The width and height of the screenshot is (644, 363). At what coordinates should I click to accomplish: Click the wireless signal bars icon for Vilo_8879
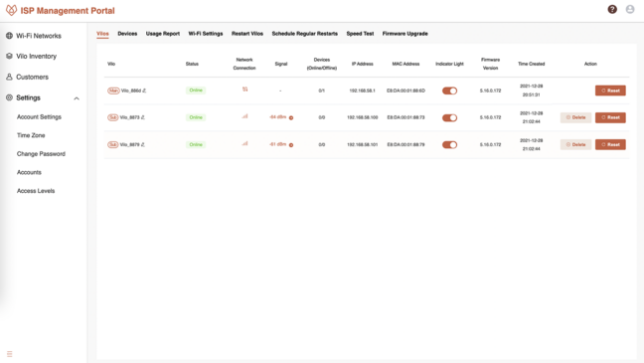pyautogui.click(x=244, y=143)
